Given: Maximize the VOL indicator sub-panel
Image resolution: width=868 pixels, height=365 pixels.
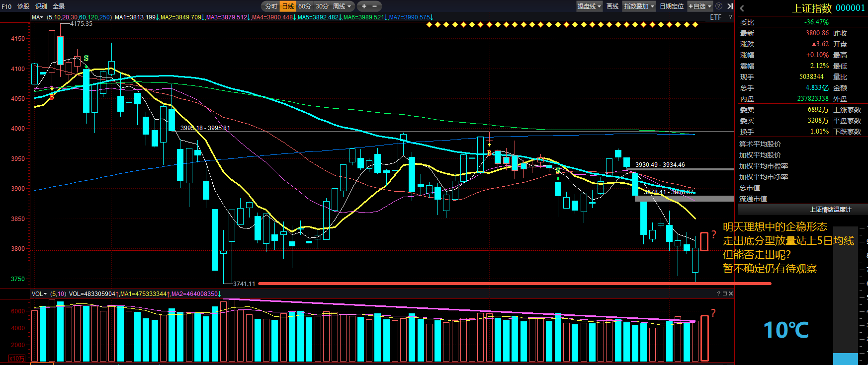Looking at the screenshot, I should click(x=725, y=293).
